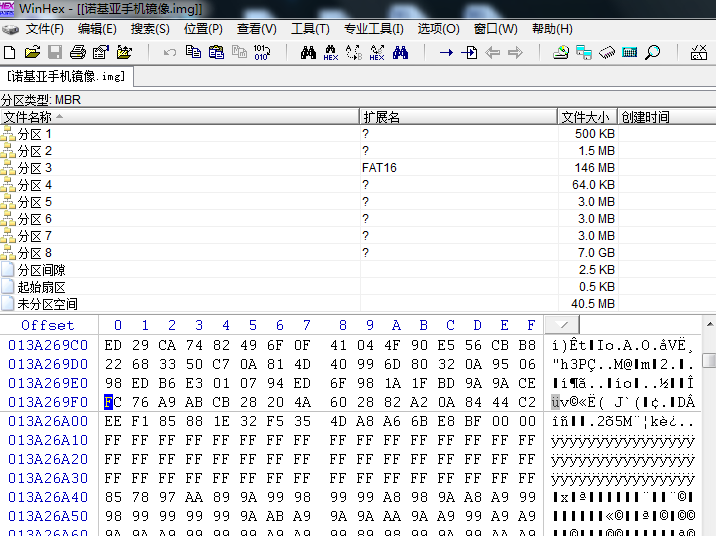Viewport: 716px width, 536px height.
Task: Click the Clone disk icon
Action: pyautogui.click(x=584, y=53)
